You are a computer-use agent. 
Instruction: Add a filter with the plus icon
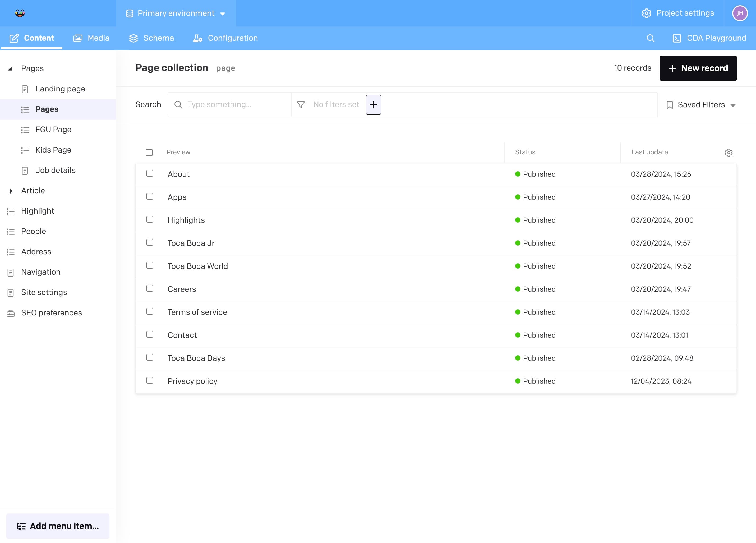pos(373,105)
